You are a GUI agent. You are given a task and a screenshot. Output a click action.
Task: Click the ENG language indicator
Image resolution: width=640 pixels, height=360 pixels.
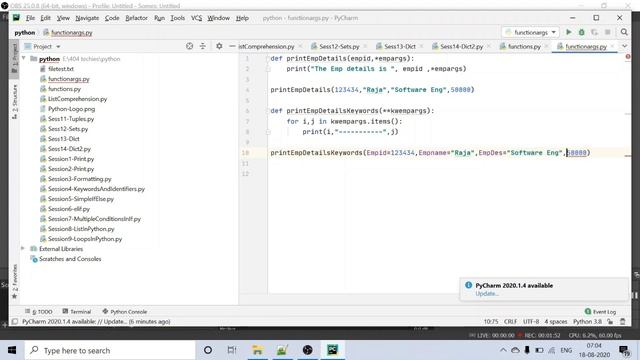(x=566, y=350)
